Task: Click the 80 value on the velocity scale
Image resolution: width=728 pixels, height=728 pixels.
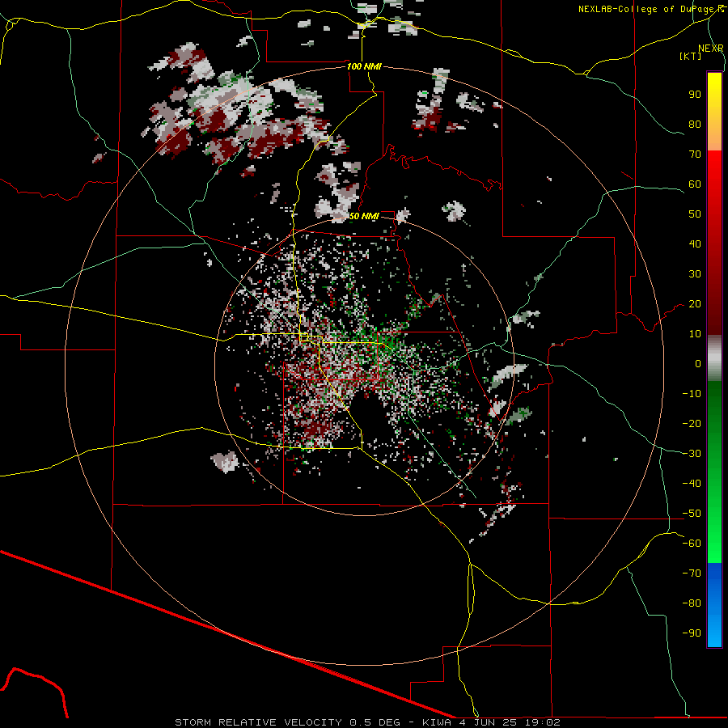Action: (x=695, y=124)
